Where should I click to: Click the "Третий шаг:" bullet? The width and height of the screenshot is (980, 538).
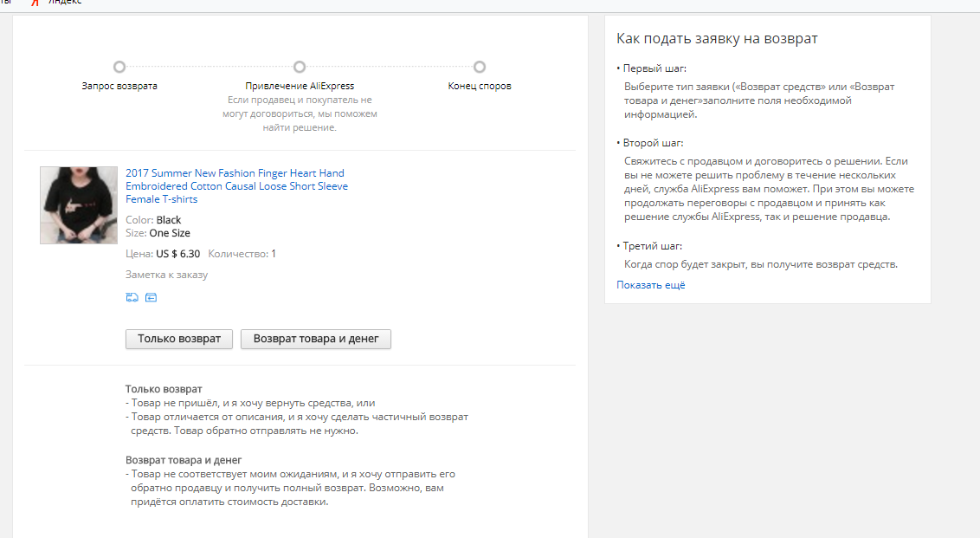pyautogui.click(x=649, y=247)
